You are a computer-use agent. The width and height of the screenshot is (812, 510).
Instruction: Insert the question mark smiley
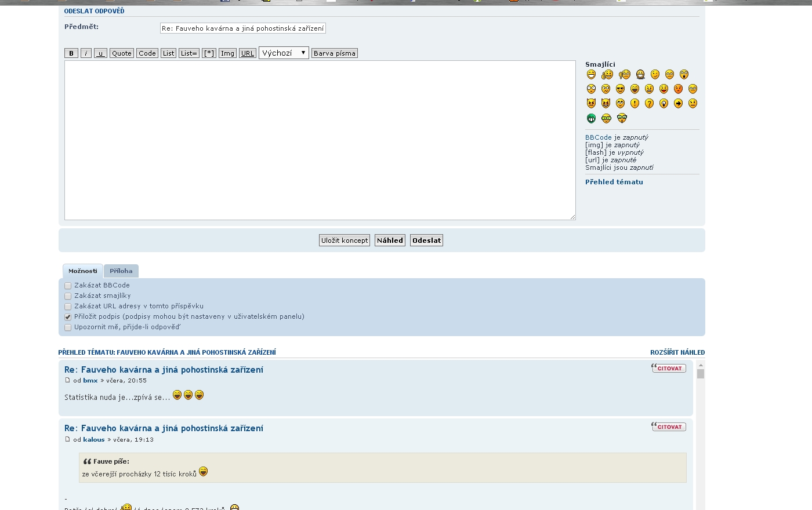pyautogui.click(x=649, y=103)
